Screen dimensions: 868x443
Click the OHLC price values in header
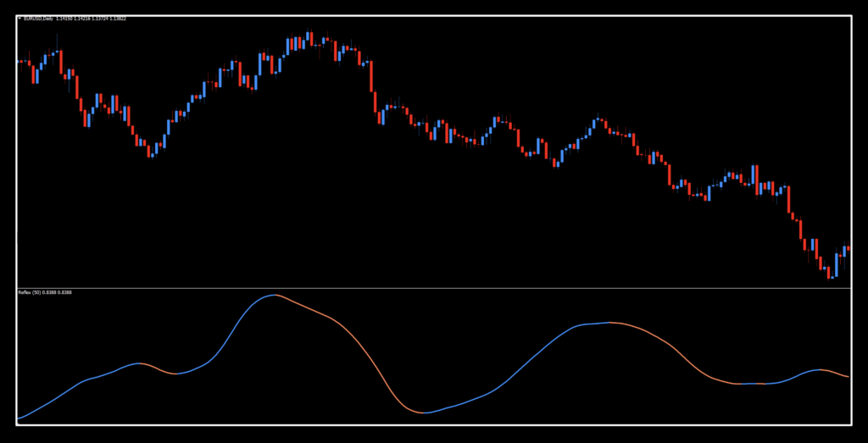click(x=91, y=18)
